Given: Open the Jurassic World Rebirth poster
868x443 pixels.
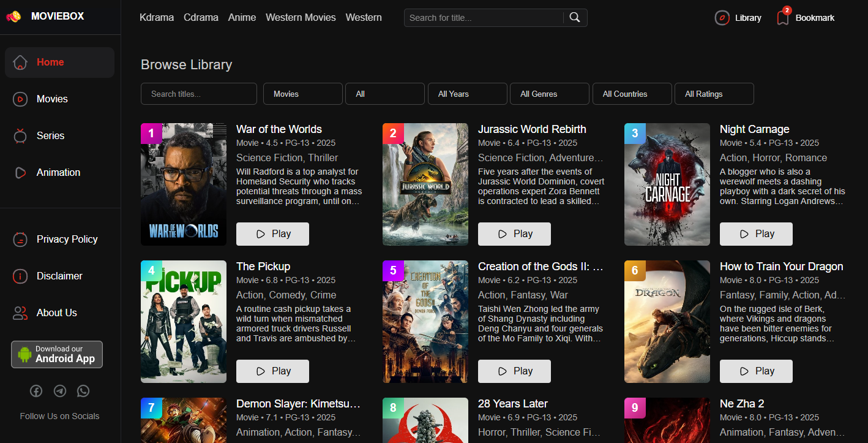Looking at the screenshot, I should (x=425, y=184).
